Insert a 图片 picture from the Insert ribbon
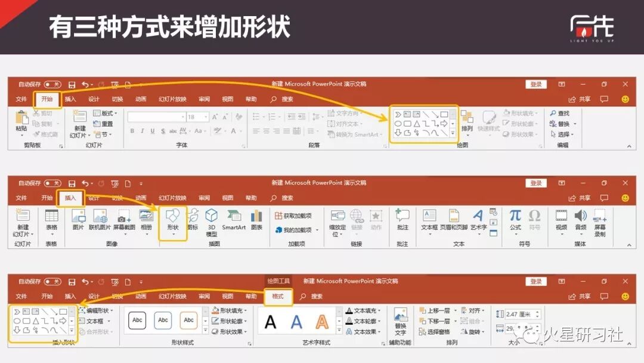The height and width of the screenshot is (363, 644). pyautogui.click(x=78, y=219)
